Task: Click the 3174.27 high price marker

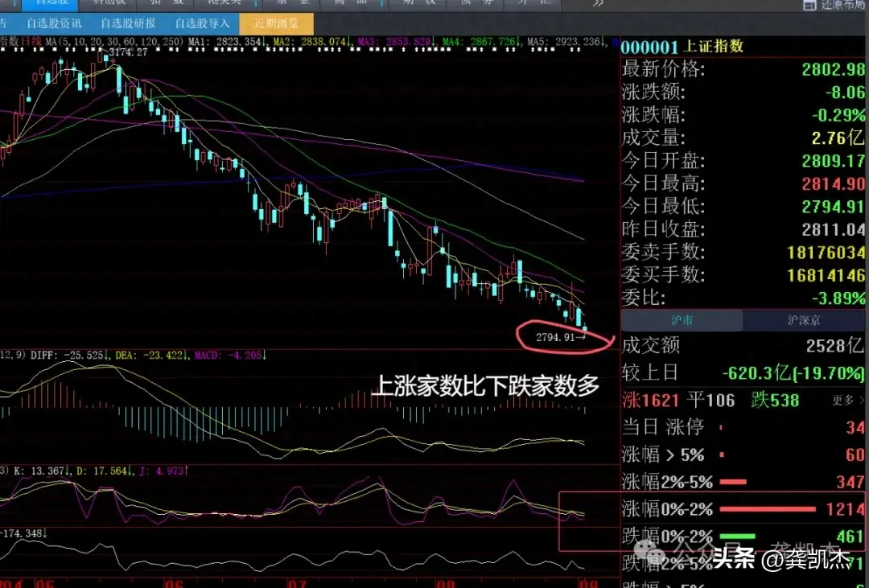Action: (x=127, y=52)
